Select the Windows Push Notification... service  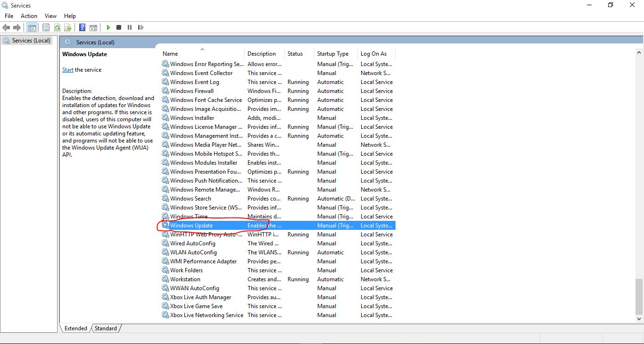click(x=278, y=181)
